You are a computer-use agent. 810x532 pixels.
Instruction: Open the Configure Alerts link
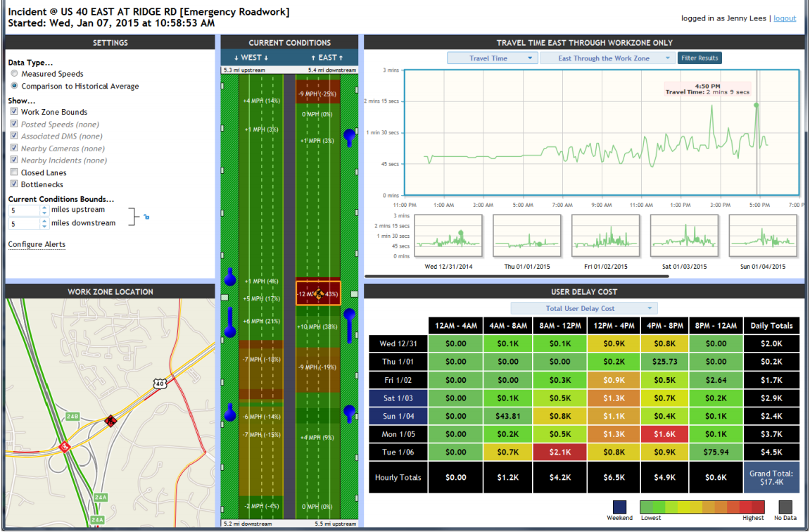[37, 244]
